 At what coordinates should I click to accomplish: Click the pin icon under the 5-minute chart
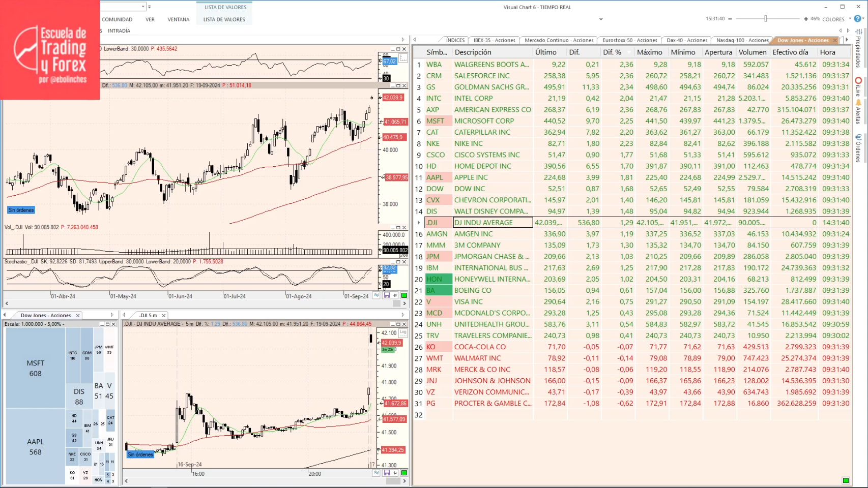tap(395, 473)
